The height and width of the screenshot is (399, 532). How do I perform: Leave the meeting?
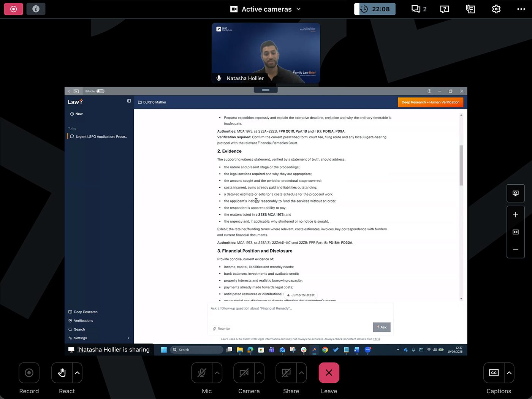tap(329, 373)
